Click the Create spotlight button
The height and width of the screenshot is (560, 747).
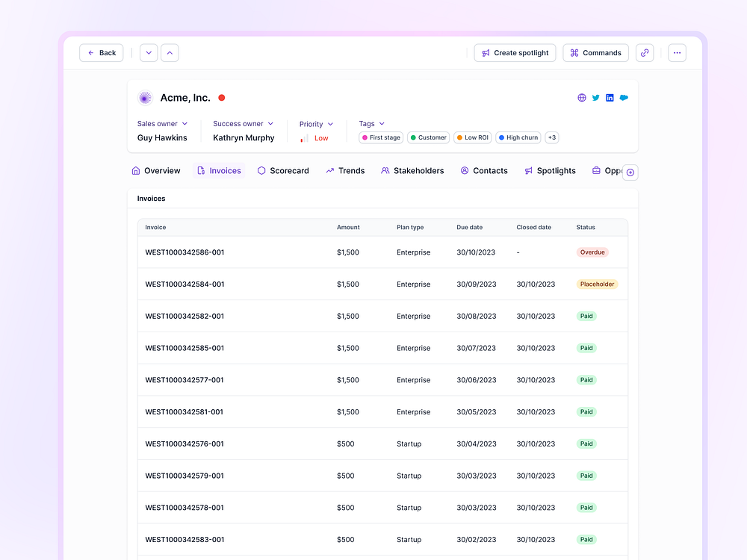click(x=515, y=53)
